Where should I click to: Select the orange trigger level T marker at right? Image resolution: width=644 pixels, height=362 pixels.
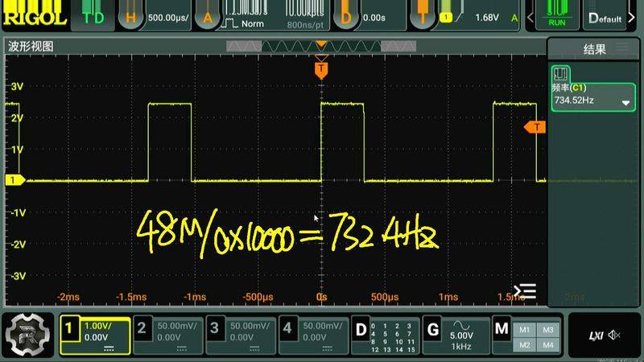pyautogui.click(x=535, y=127)
